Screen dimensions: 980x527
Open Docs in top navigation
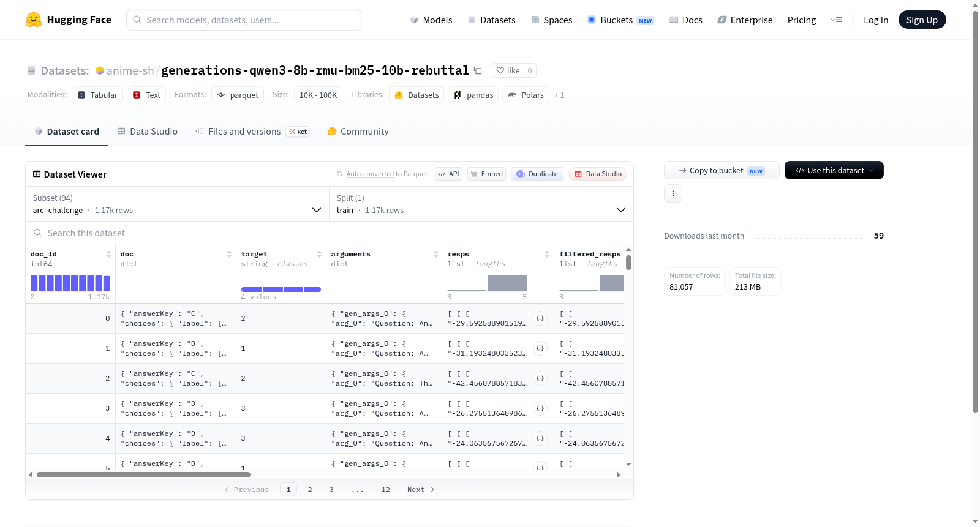[686, 20]
